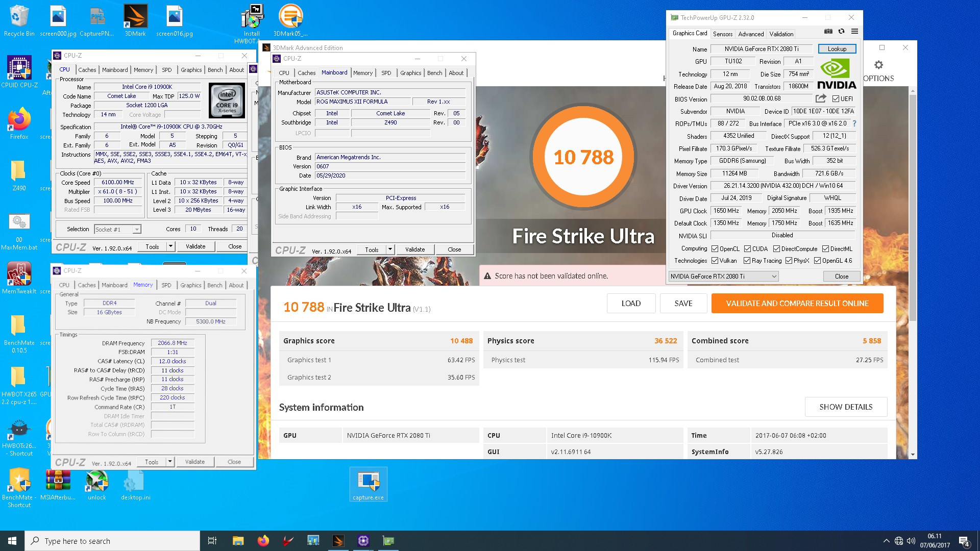This screenshot has height=551, width=980.
Task: Click taskbar search box
Action: pos(112,541)
